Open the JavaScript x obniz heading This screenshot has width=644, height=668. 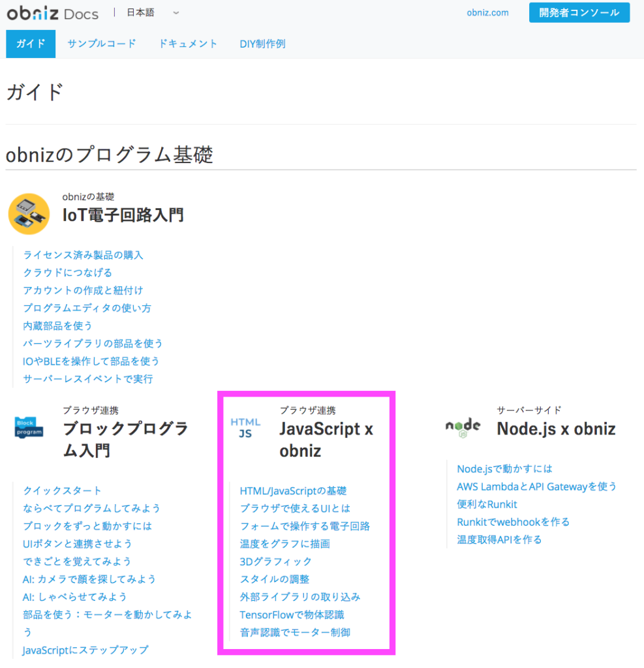[x=326, y=440]
